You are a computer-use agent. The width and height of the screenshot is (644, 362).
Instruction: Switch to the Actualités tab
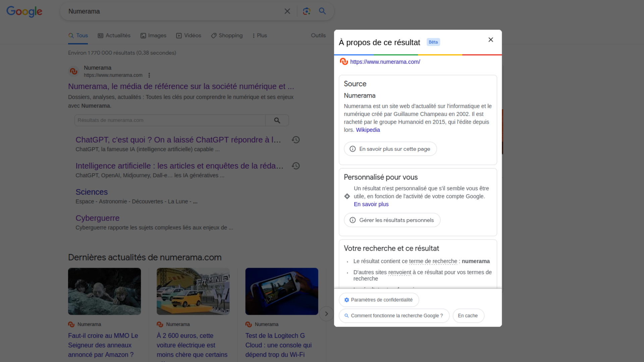tap(114, 36)
